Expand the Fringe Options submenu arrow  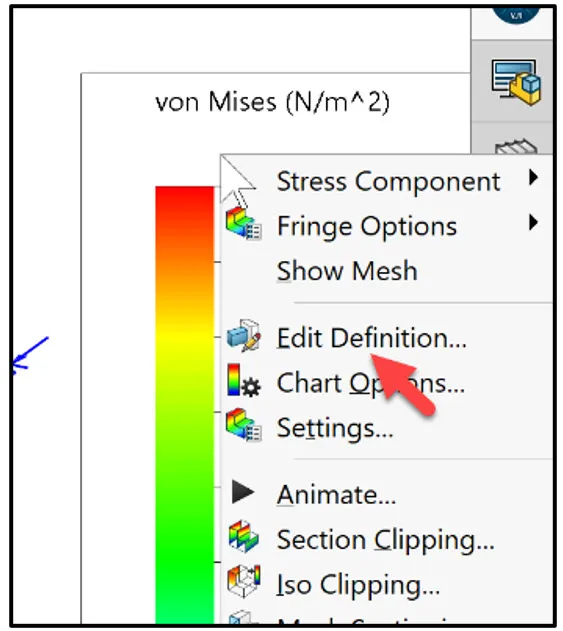533,222
